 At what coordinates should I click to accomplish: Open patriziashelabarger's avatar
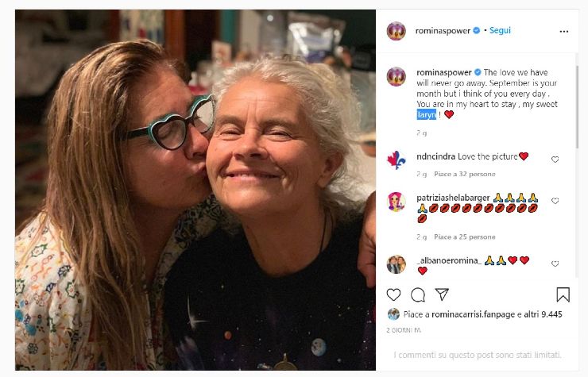396,201
